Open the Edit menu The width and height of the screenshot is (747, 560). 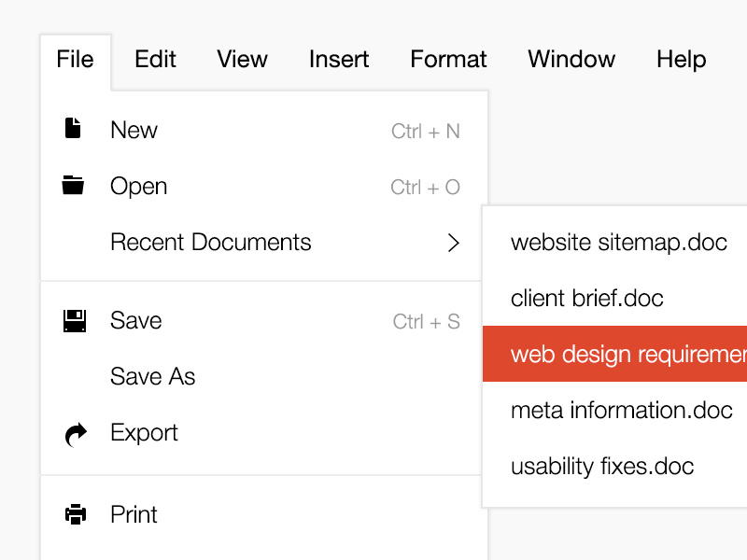[x=155, y=60]
